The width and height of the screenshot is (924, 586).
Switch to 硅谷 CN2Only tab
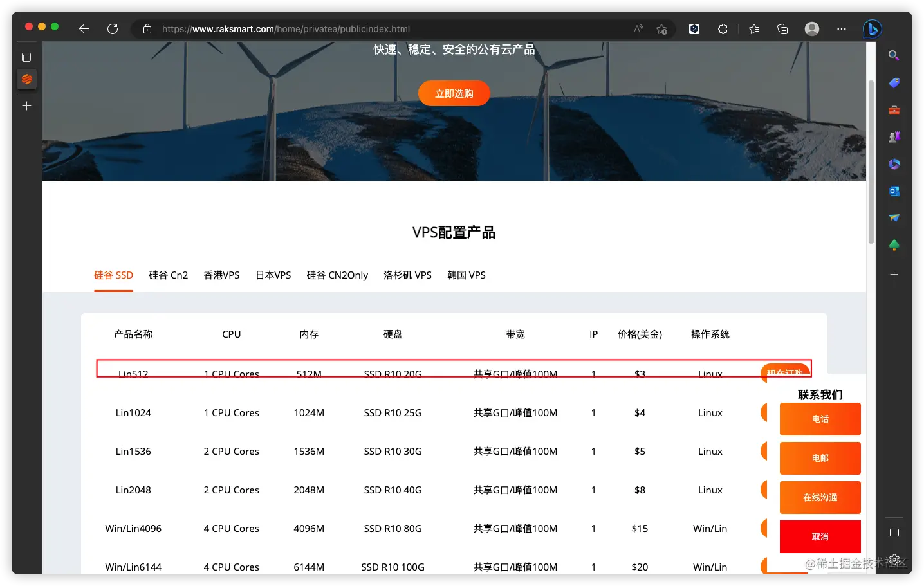337,275
